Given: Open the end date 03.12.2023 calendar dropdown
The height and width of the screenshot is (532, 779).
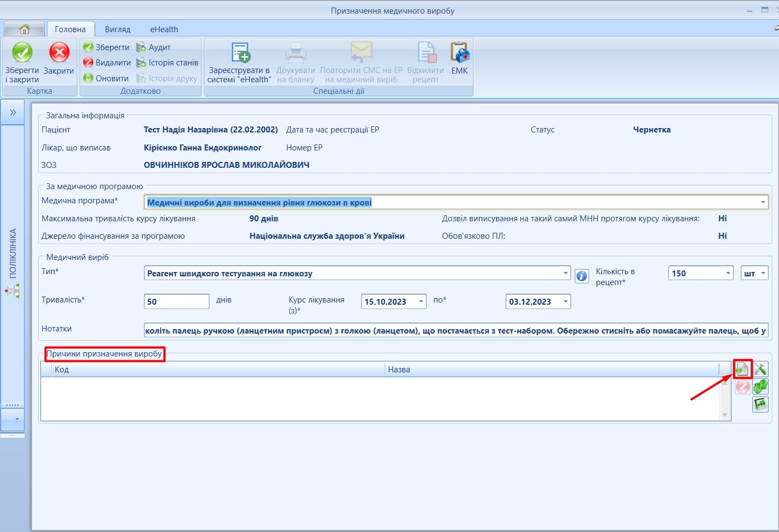Looking at the screenshot, I should [x=566, y=301].
